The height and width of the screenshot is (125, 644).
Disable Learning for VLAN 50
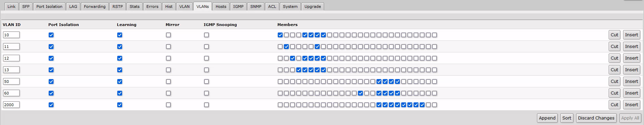tap(120, 82)
